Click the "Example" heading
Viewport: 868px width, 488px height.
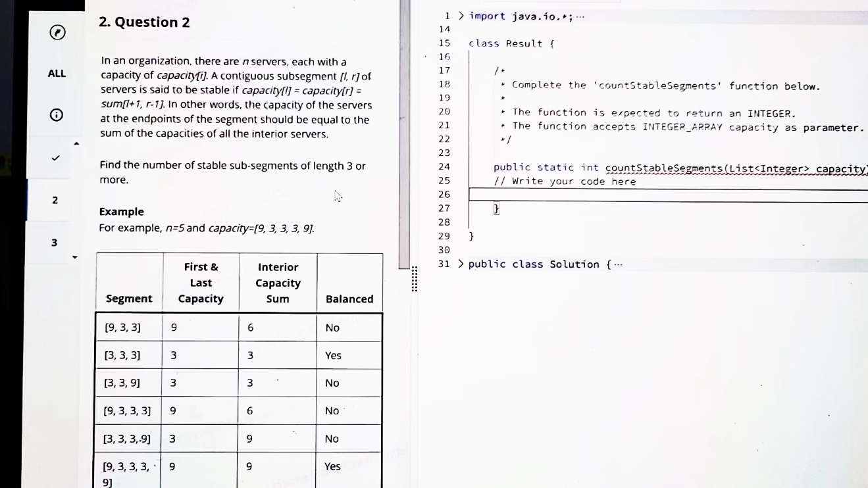pyautogui.click(x=122, y=212)
